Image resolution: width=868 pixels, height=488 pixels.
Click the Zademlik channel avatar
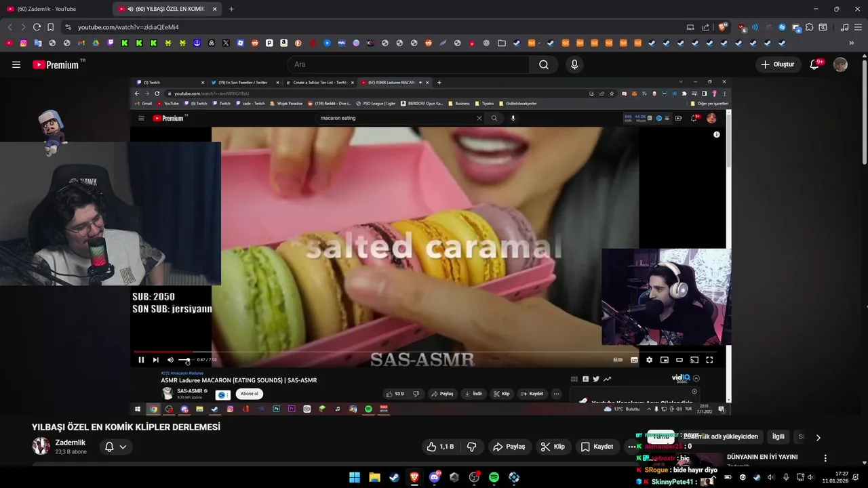tap(41, 446)
